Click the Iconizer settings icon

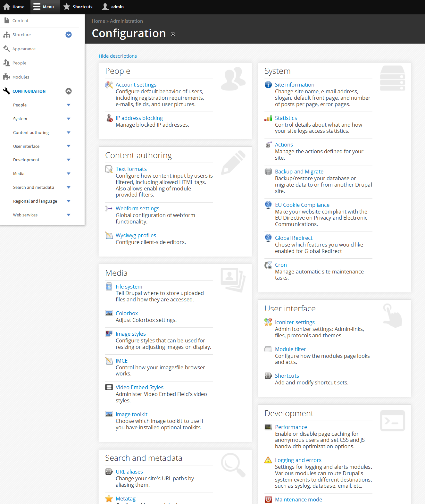point(268,322)
